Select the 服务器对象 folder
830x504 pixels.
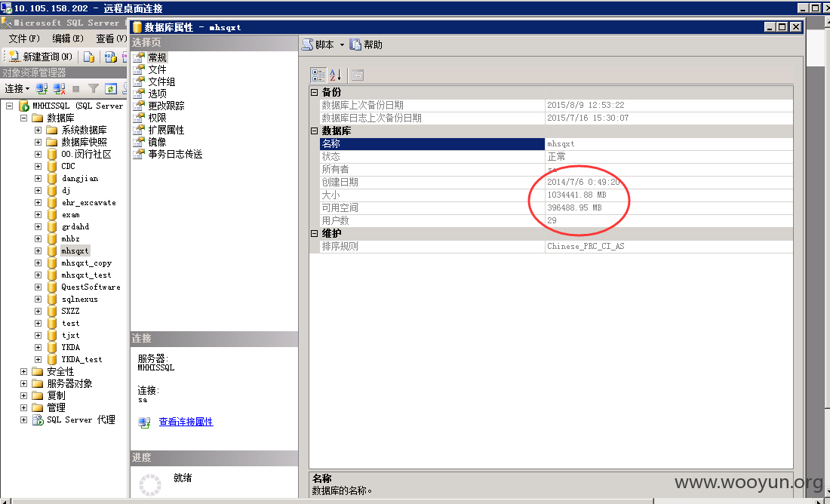[x=69, y=384]
